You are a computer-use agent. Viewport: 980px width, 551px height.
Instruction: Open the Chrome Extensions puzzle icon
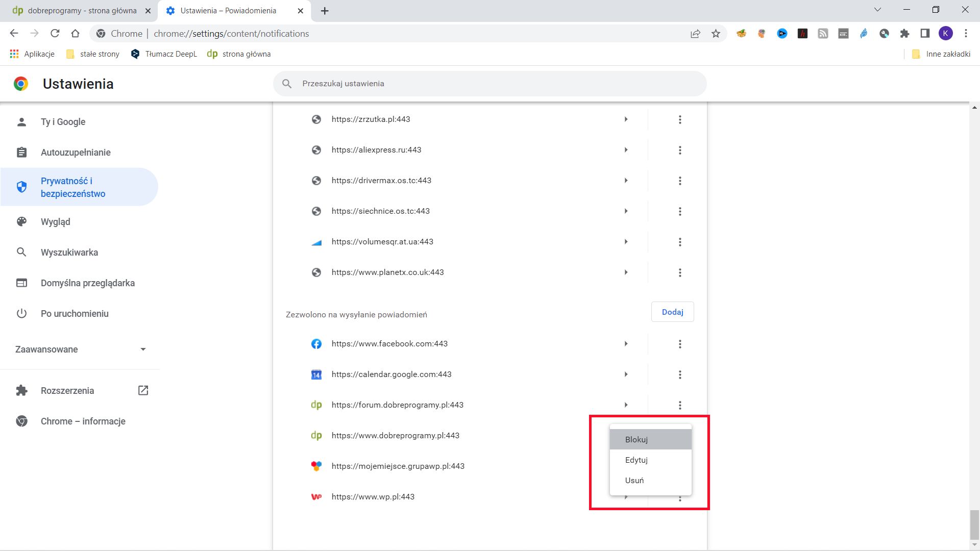(904, 33)
